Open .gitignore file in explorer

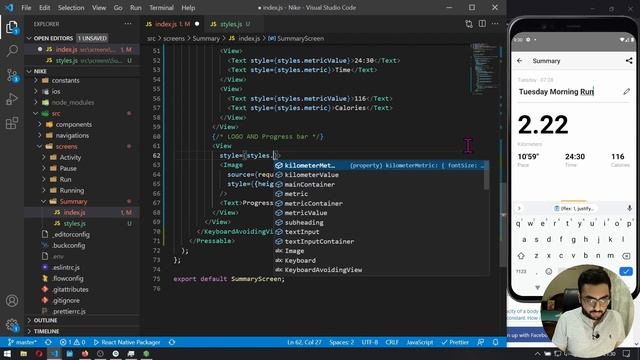(x=66, y=300)
